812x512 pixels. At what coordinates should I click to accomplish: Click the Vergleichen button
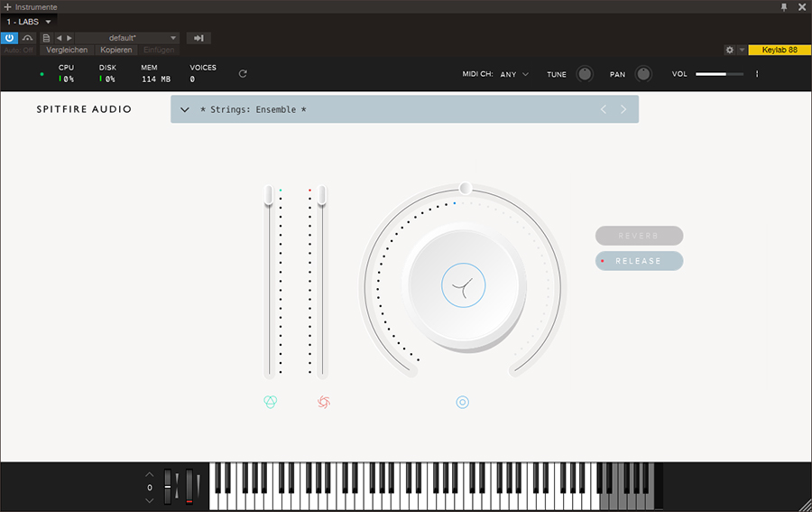[x=67, y=50]
